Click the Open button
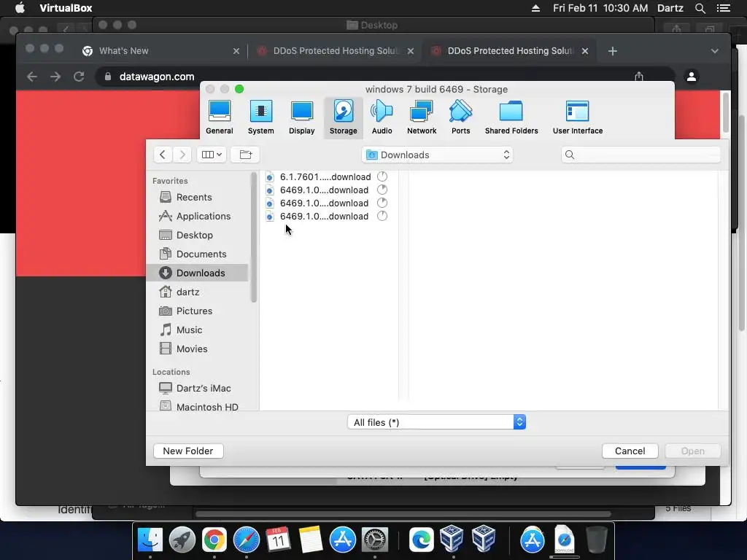The width and height of the screenshot is (747, 560). [693, 451]
